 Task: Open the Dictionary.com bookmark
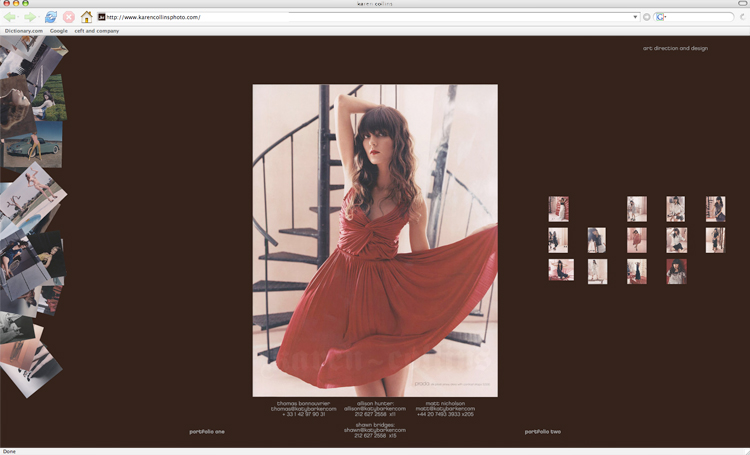[x=23, y=31]
